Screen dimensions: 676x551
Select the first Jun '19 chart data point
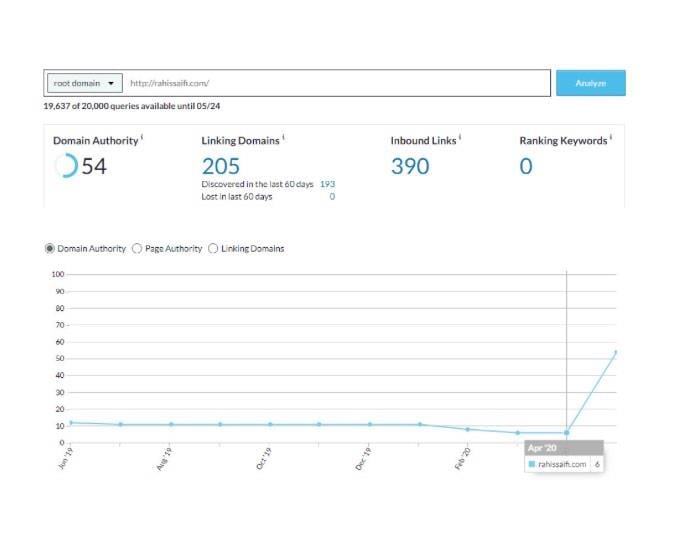(x=70, y=423)
